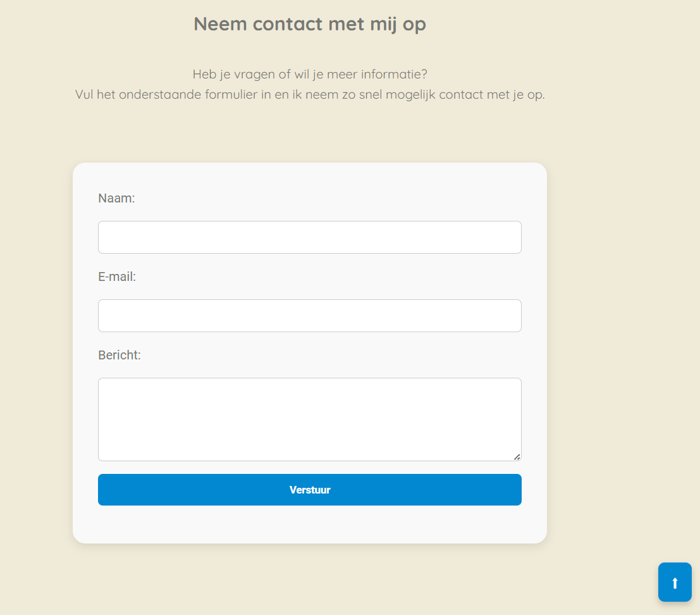
Task: Click empty form card area below Verstuur
Action: [x=310, y=525]
